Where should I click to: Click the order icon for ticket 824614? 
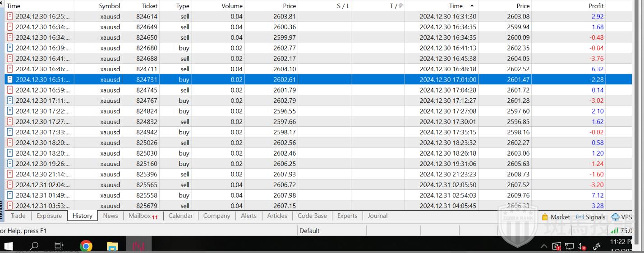[x=10, y=16]
